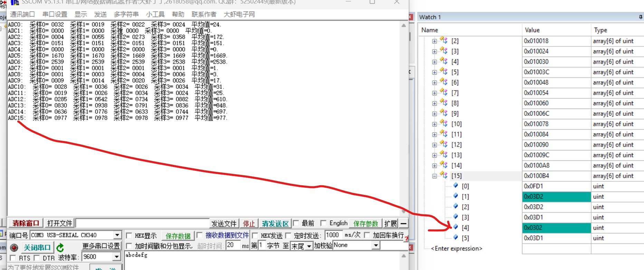Viewport: 644px width, 270px height.
Task: Check the 最前 always-on-top checkbox
Action: [296, 223]
